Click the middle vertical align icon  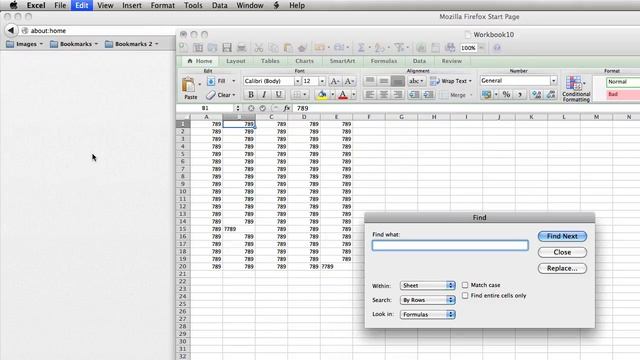384,81
